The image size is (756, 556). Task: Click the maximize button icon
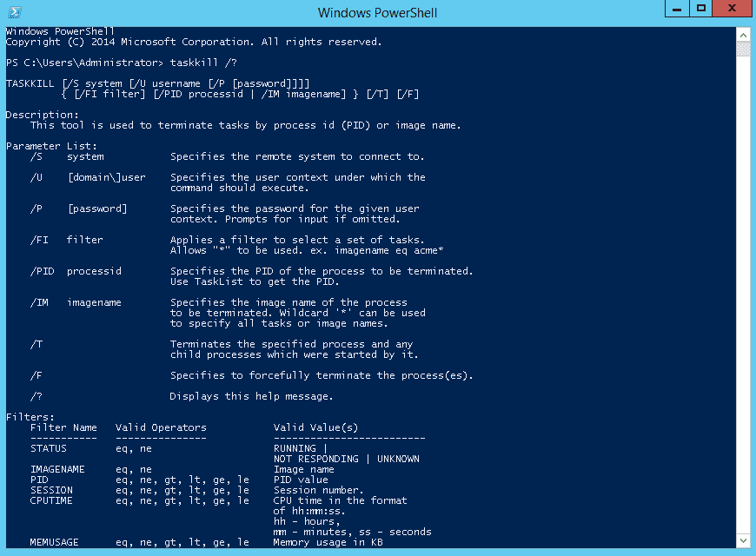[x=700, y=10]
